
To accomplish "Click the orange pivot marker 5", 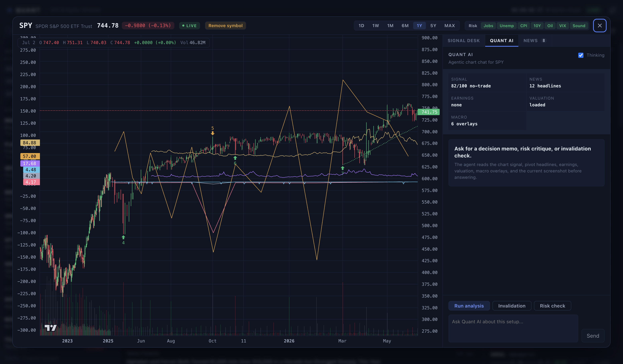I will click(x=212, y=131).
